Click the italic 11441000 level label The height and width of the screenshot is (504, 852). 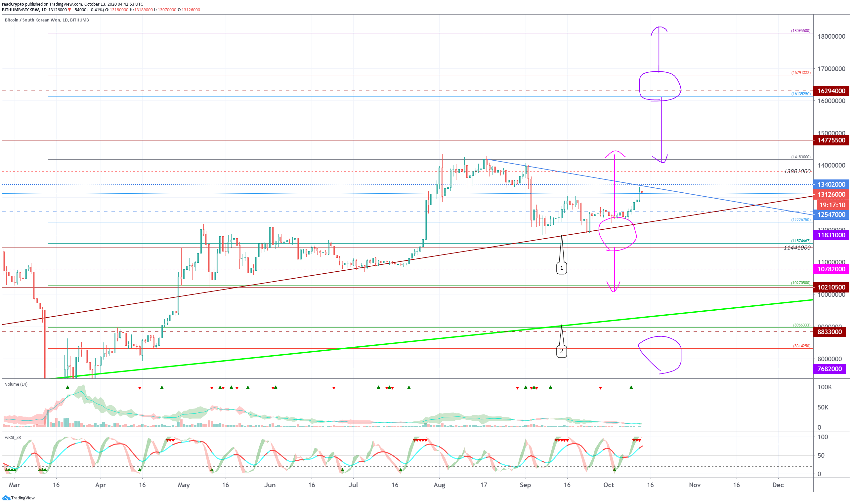(x=797, y=248)
